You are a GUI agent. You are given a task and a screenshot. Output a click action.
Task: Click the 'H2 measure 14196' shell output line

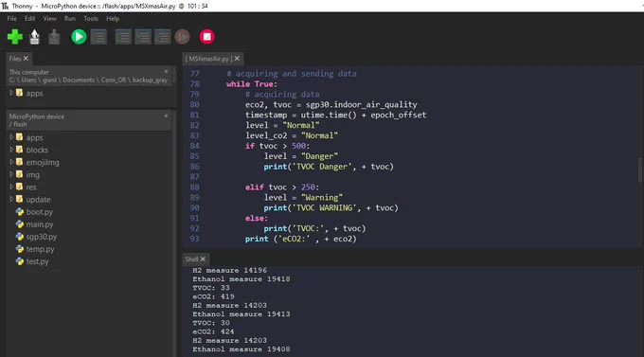tap(229, 270)
